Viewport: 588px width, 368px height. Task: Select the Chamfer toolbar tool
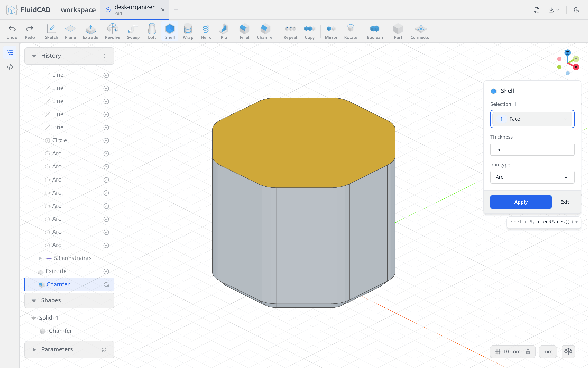coord(265,31)
